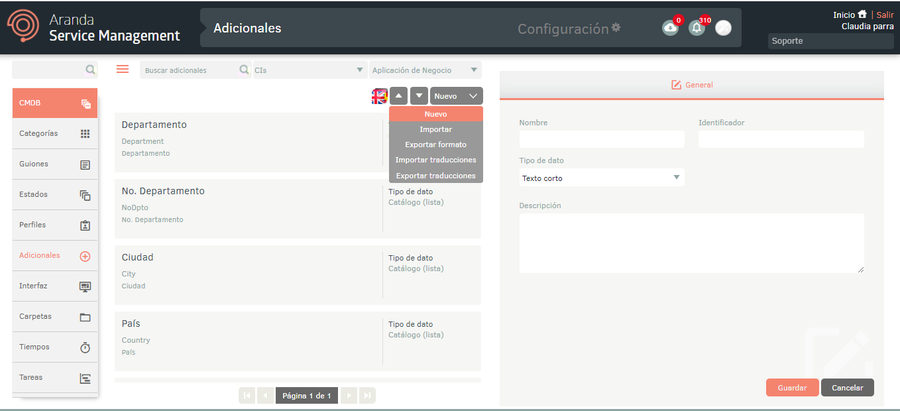The image size is (900, 411).
Task: Go to previous page pagination button
Action: [x=265, y=396]
